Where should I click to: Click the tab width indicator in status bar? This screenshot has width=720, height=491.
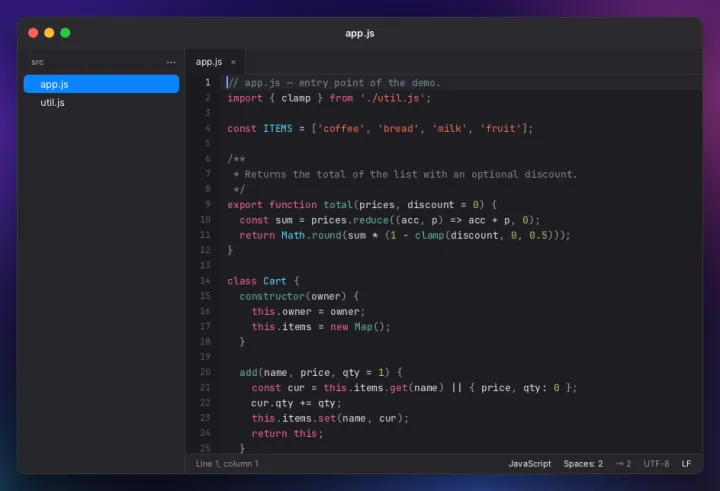(x=623, y=463)
